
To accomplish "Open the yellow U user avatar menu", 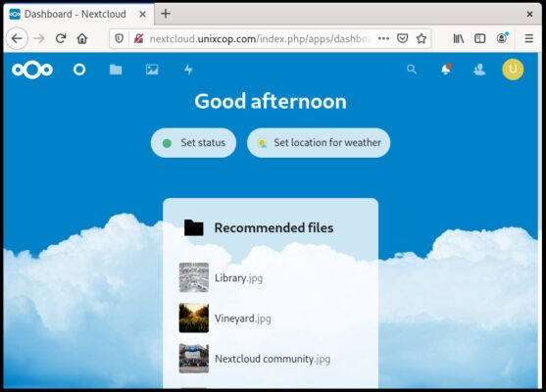I will coord(513,70).
